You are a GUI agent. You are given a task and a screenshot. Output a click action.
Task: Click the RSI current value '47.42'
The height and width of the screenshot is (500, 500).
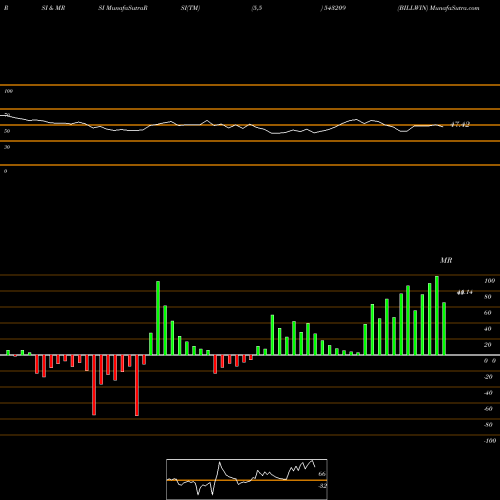tap(460, 124)
